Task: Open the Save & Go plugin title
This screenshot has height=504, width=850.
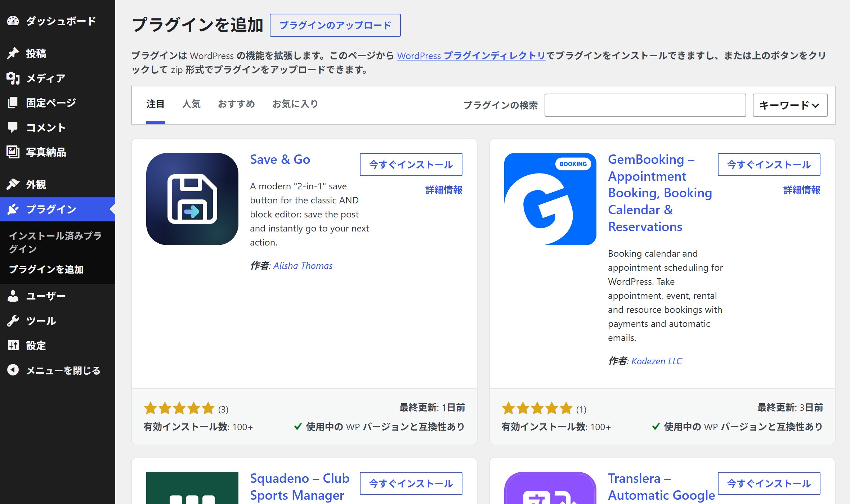Action: (280, 159)
